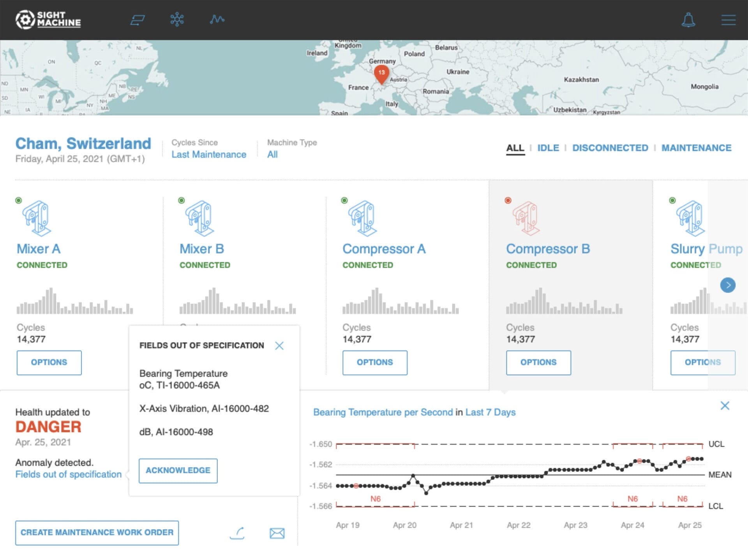Open the hamburger menu
The image size is (748, 560).
pos(728,20)
